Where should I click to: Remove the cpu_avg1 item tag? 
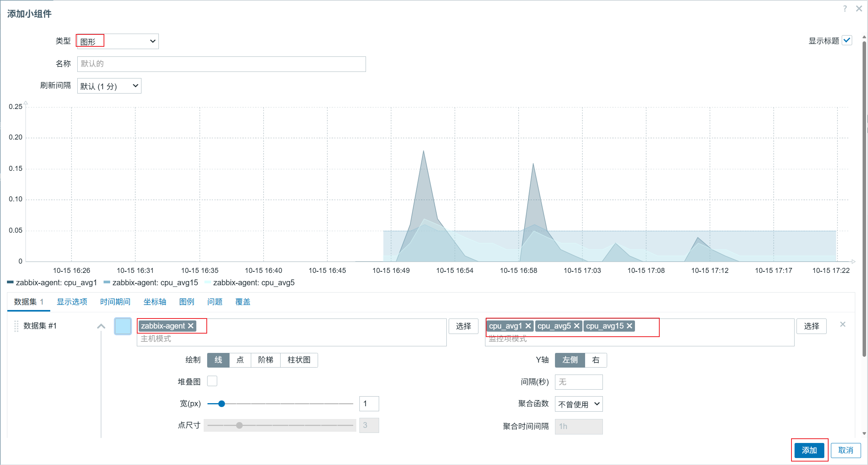528,326
